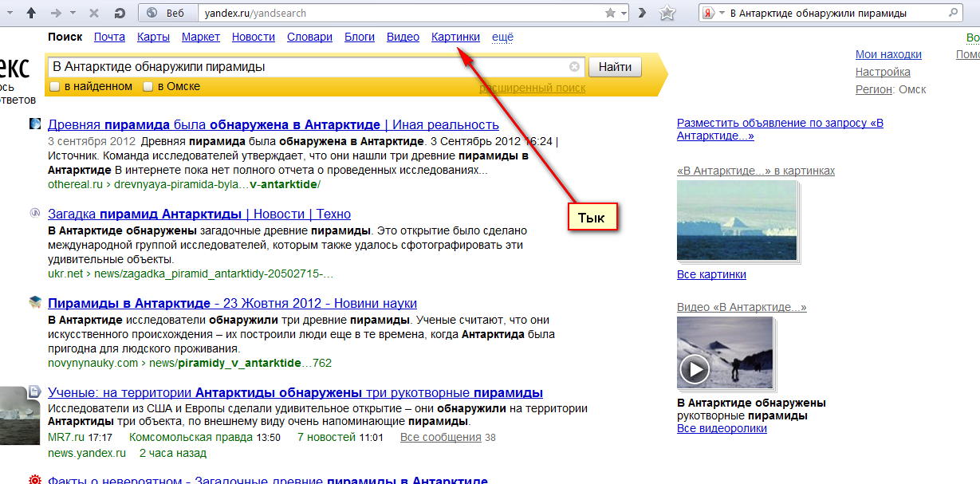Image resolution: width=980 pixels, height=484 pixels.
Task: Select the Поиск tab
Action: (65, 37)
